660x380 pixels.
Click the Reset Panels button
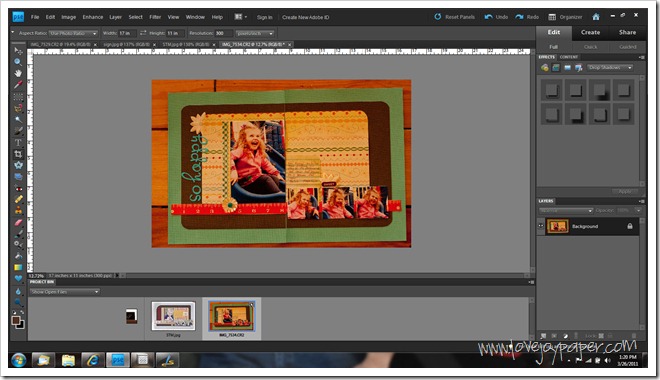[x=455, y=17]
